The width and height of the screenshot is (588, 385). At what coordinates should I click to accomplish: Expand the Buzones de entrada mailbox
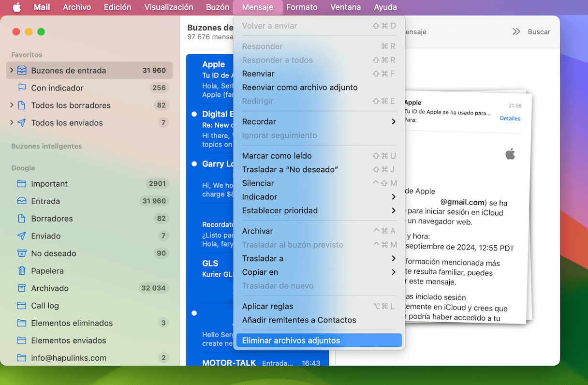click(x=12, y=71)
